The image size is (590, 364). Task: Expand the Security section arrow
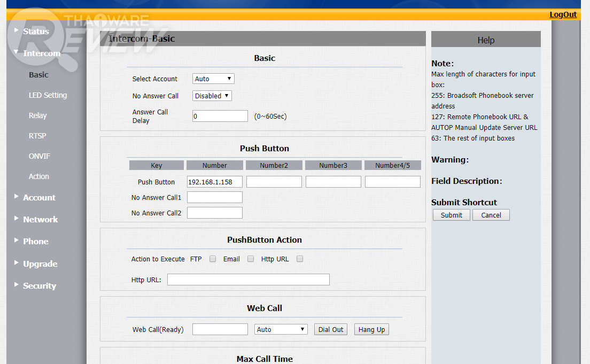coord(16,284)
